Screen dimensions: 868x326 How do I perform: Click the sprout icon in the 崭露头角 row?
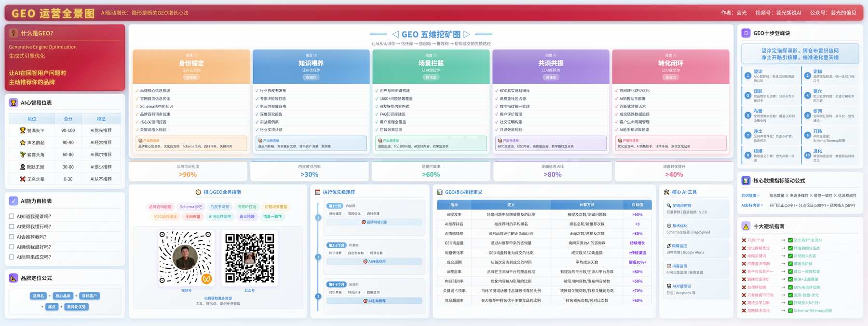[23, 155]
